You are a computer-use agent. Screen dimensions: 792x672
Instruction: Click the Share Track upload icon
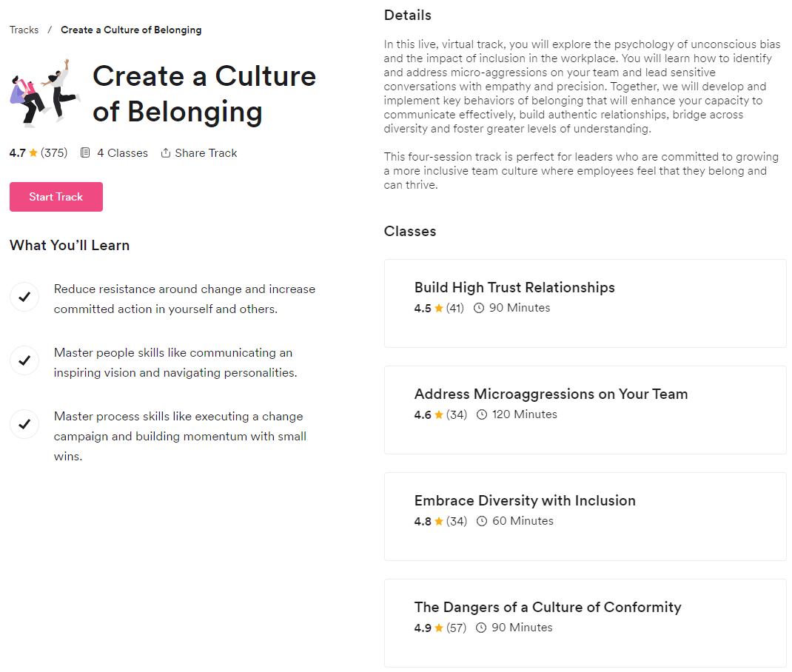(166, 153)
